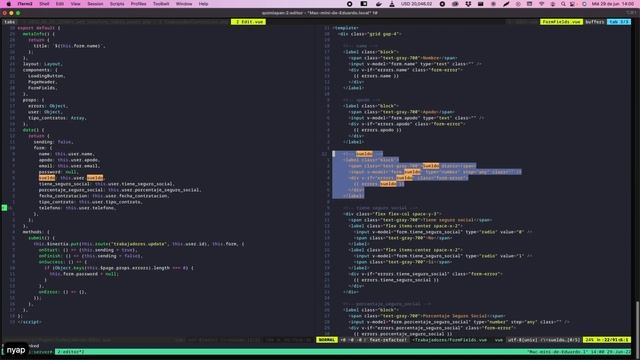This screenshot has height=360, width=640.
Task: Click the buffers label in the tabline
Action: [595, 22]
